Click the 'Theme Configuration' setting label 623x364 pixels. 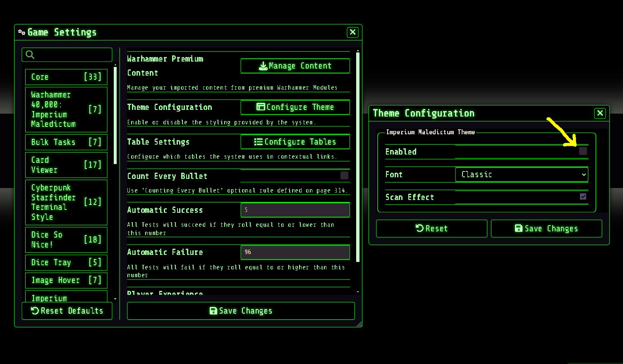click(170, 107)
